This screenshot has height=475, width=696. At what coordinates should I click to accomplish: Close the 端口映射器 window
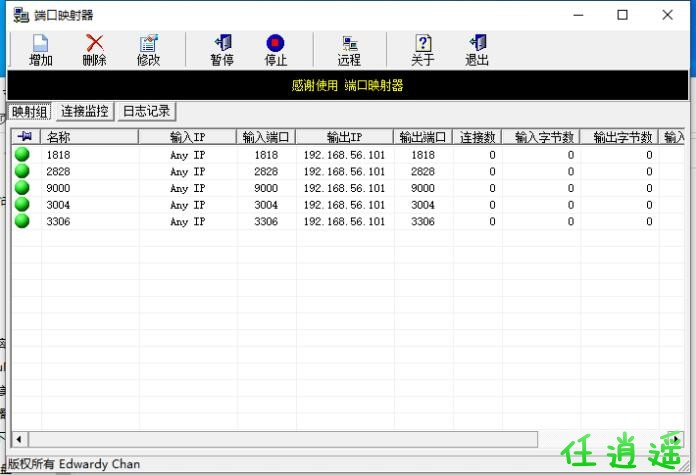tap(668, 15)
